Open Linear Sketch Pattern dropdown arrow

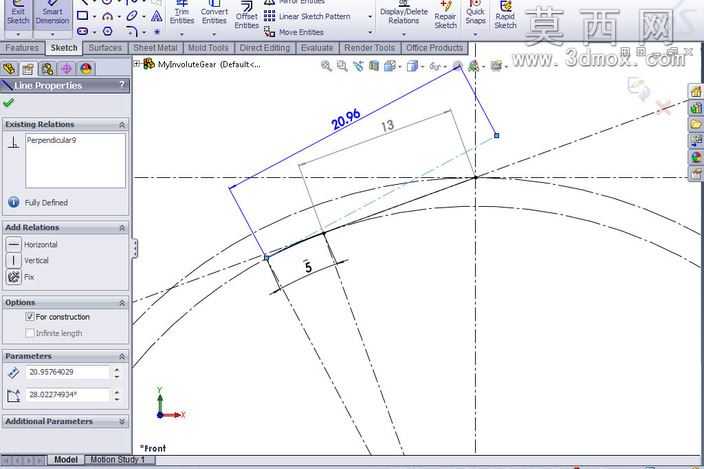coord(370,17)
